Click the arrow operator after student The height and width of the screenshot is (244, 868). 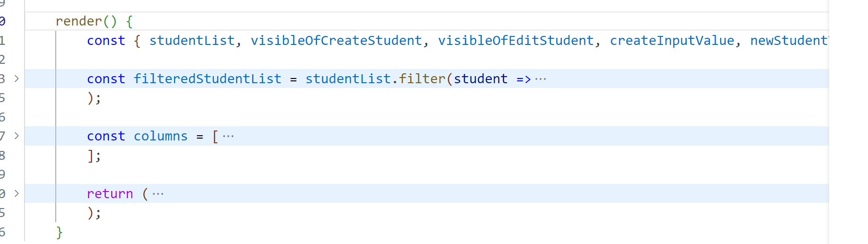tap(523, 79)
